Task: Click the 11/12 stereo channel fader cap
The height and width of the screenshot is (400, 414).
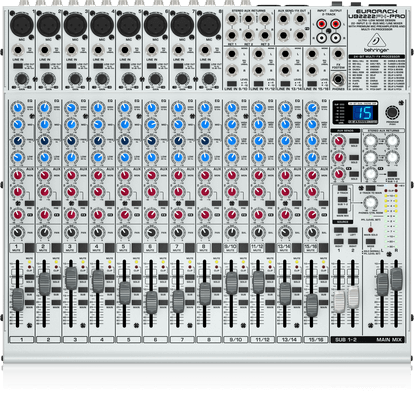Action: click(258, 282)
